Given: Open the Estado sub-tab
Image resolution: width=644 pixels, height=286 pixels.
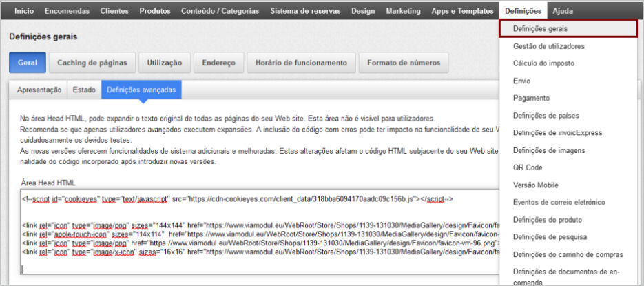Looking at the screenshot, I should [x=84, y=90].
